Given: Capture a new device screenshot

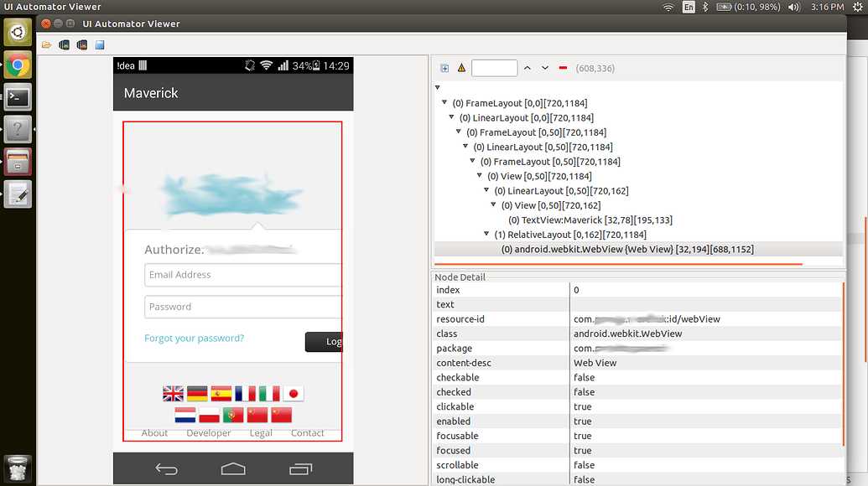Looking at the screenshot, I should coord(65,45).
